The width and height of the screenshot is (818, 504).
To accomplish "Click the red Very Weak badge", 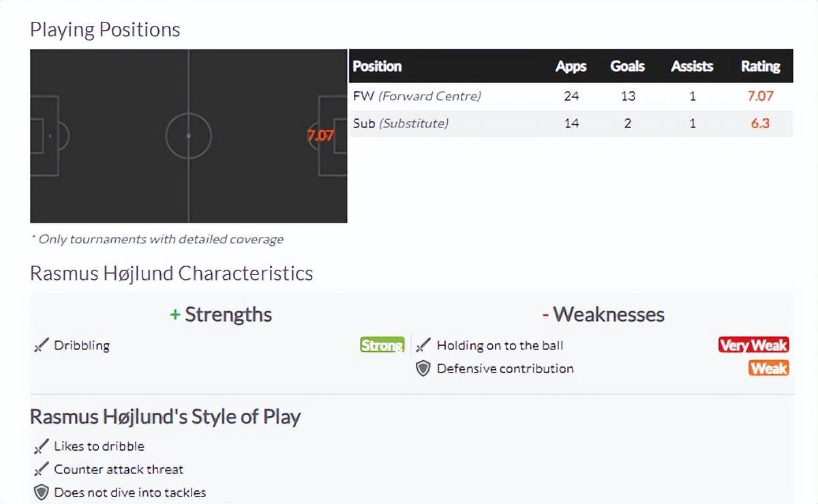I will pyautogui.click(x=753, y=345).
